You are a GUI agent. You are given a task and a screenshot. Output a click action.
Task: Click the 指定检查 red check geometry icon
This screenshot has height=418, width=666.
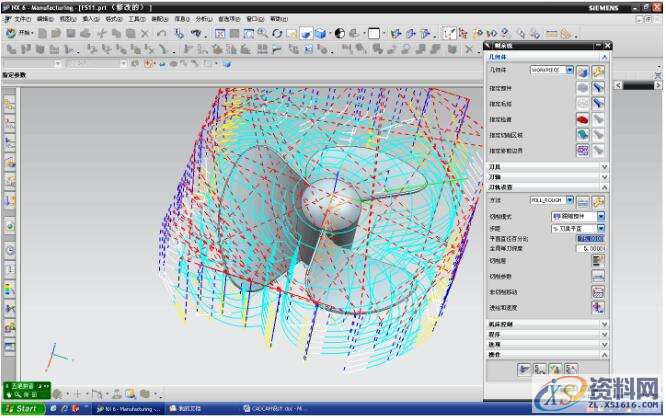coord(582,118)
